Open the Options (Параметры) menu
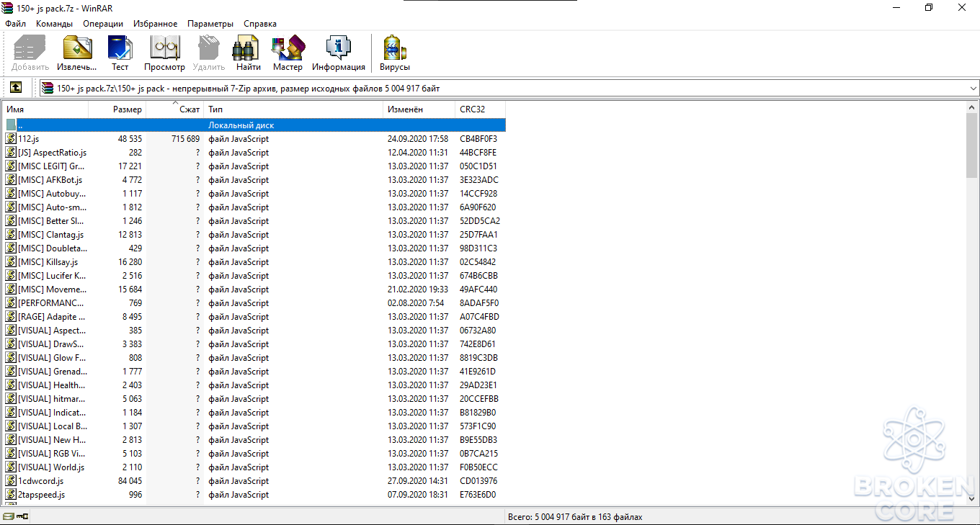 pos(210,24)
